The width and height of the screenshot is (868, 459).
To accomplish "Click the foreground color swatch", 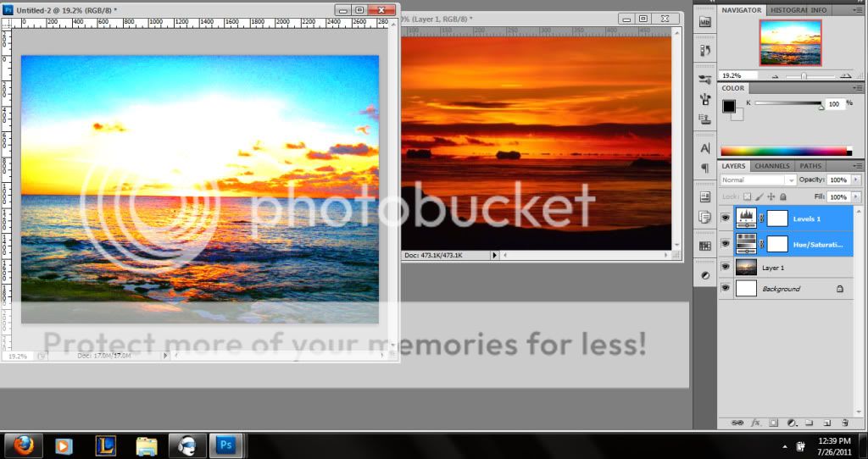I will pos(729,106).
